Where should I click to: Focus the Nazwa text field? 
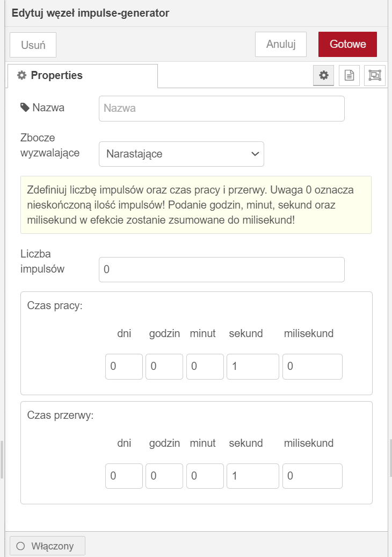222,109
